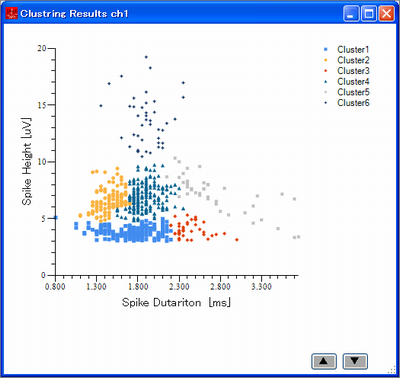This screenshot has width=400, height=378.
Task: Click the 1.800 tick label on the X axis
Action: [x=138, y=286]
